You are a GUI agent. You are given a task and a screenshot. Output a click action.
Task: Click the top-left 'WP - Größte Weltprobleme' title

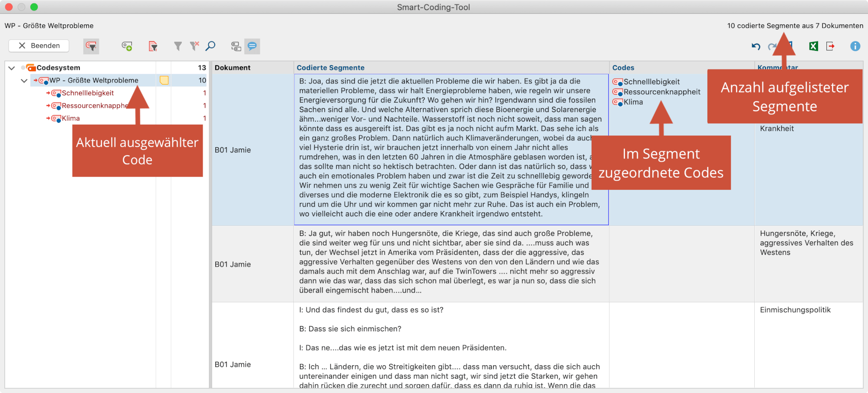(x=49, y=26)
